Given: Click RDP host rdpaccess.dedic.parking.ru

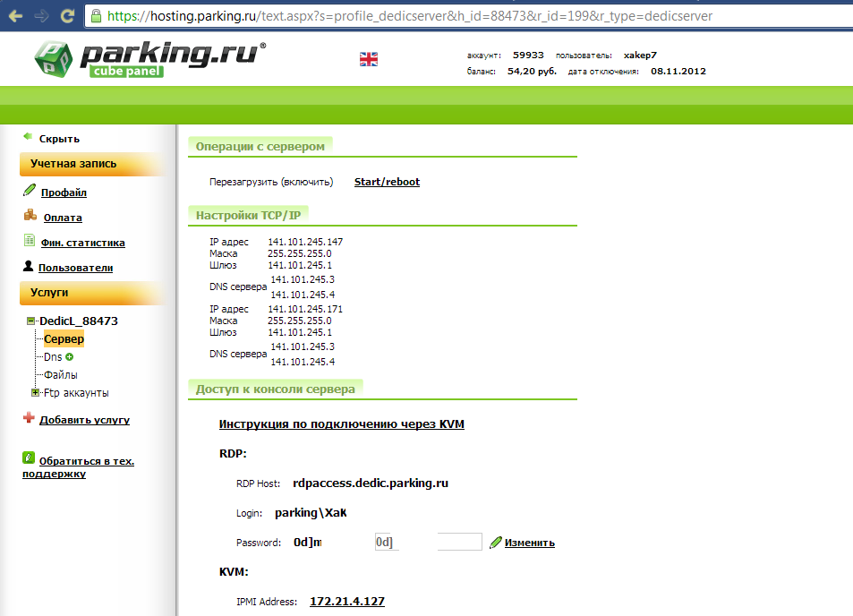Looking at the screenshot, I should (x=371, y=483).
